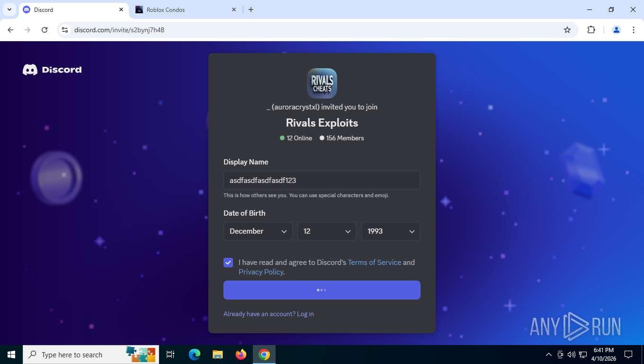Open the Windows Start menu
The width and height of the screenshot is (644, 364).
pyautogui.click(x=11, y=355)
